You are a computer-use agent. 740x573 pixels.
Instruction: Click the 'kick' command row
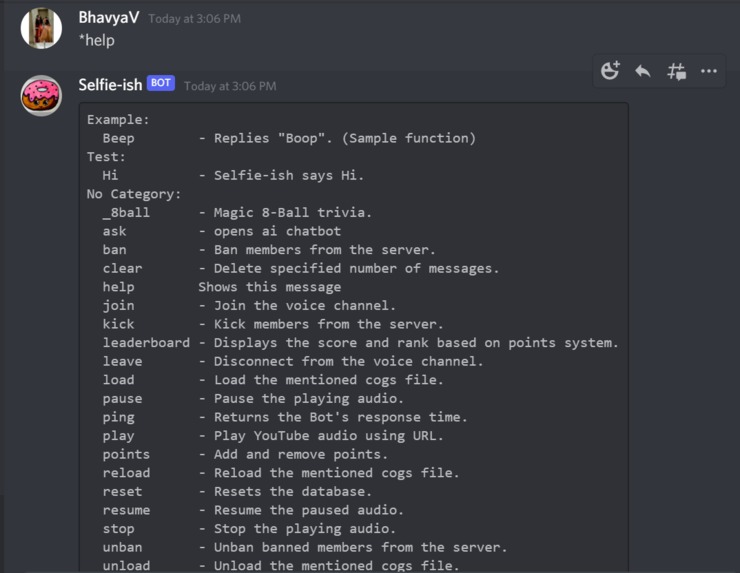click(273, 324)
